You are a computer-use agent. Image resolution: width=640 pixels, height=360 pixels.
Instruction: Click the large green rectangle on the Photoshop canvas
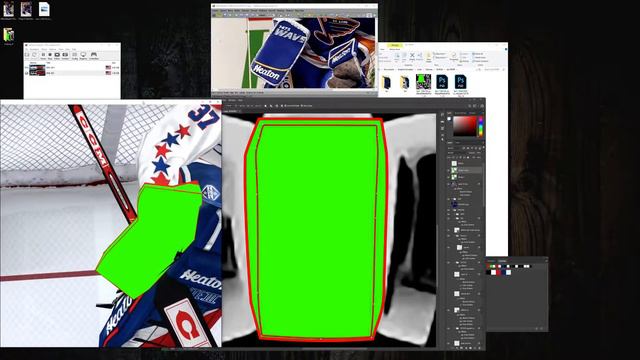(x=317, y=229)
